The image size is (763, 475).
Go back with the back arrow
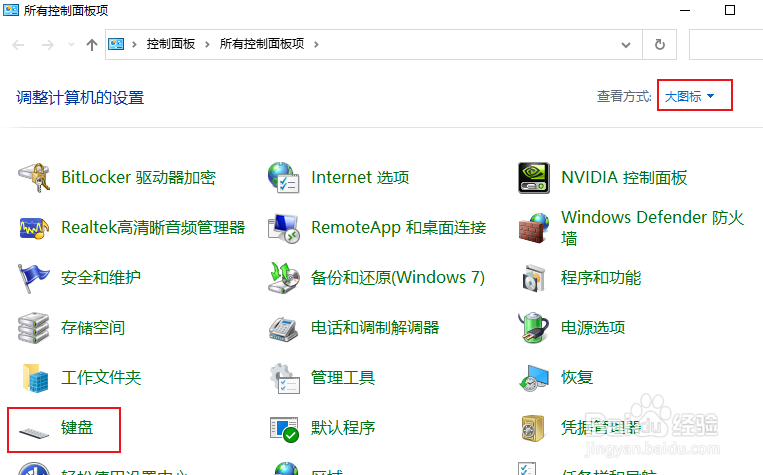(18, 45)
